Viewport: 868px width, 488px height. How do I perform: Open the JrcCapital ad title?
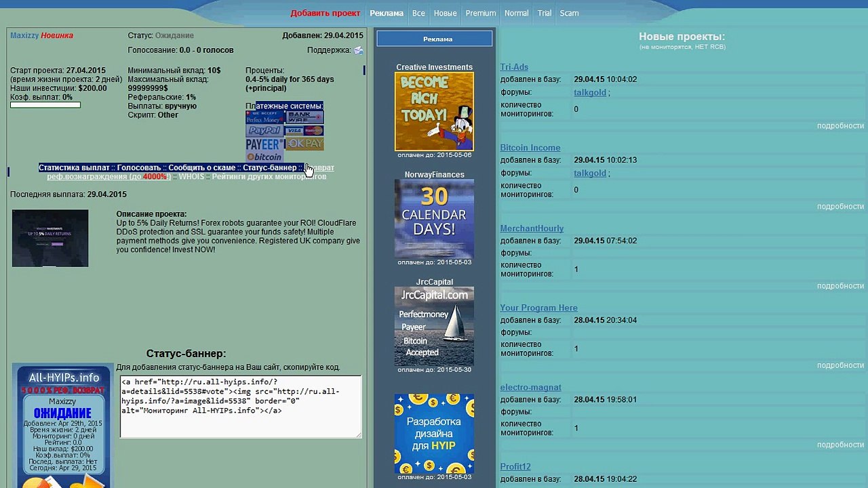coord(434,282)
